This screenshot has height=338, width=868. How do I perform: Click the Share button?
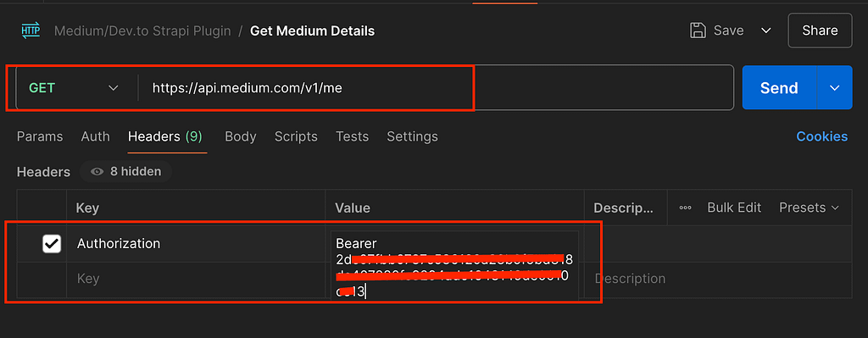point(820,30)
